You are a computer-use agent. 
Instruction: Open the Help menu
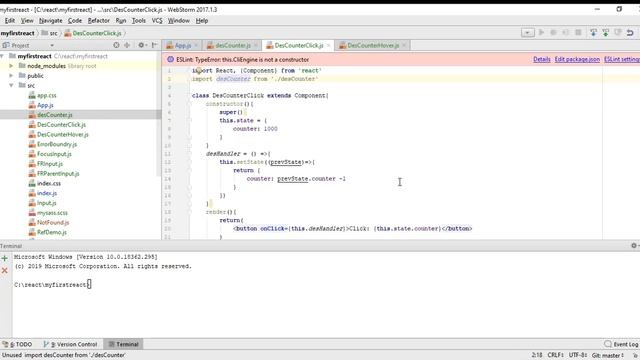202,20
